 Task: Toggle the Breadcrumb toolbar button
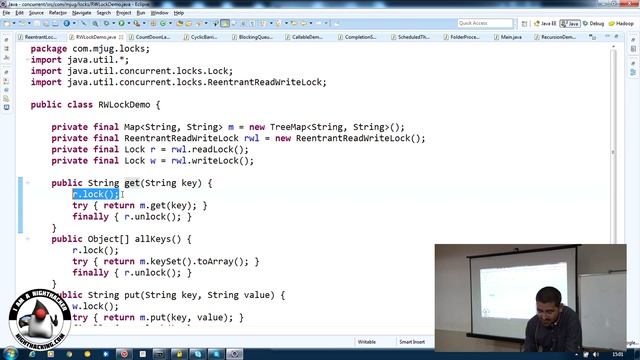click(x=215, y=23)
